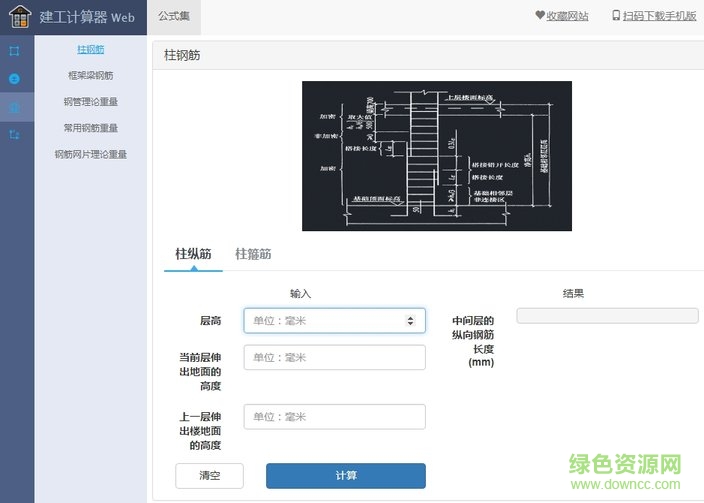Click the 层高 number spinner arrows
This screenshot has height=503, width=704.
410,321
